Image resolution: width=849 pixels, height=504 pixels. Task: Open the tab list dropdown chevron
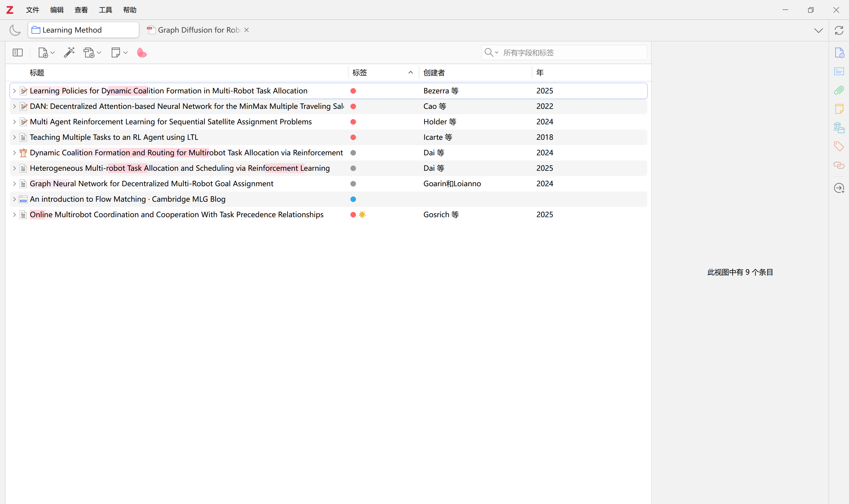pyautogui.click(x=818, y=31)
